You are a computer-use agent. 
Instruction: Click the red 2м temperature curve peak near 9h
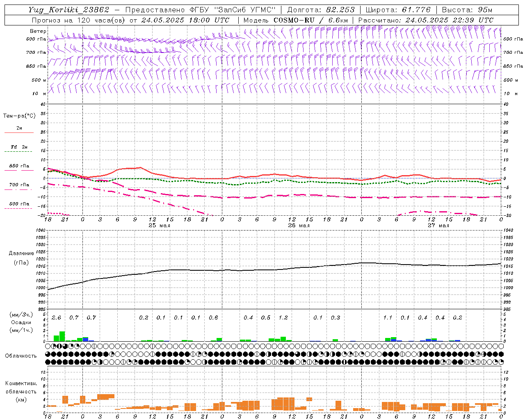click(141, 167)
